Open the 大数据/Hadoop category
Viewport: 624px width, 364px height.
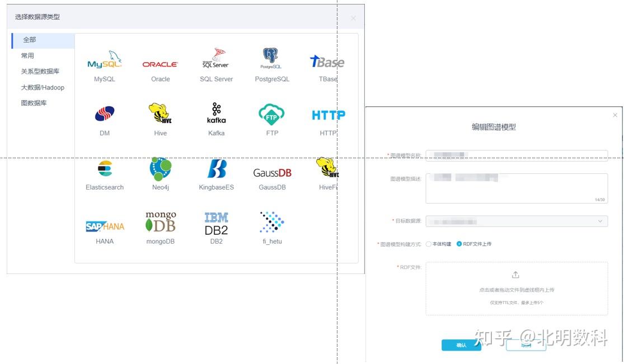tap(43, 87)
